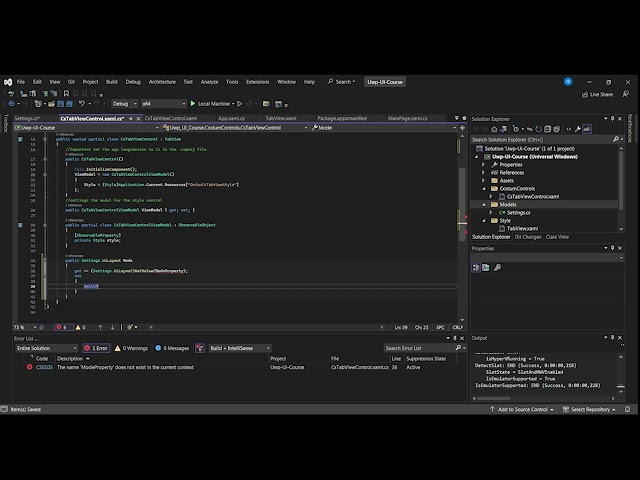Click the Start Without Debugging outline play icon
This screenshot has height=480, width=640.
click(x=240, y=104)
